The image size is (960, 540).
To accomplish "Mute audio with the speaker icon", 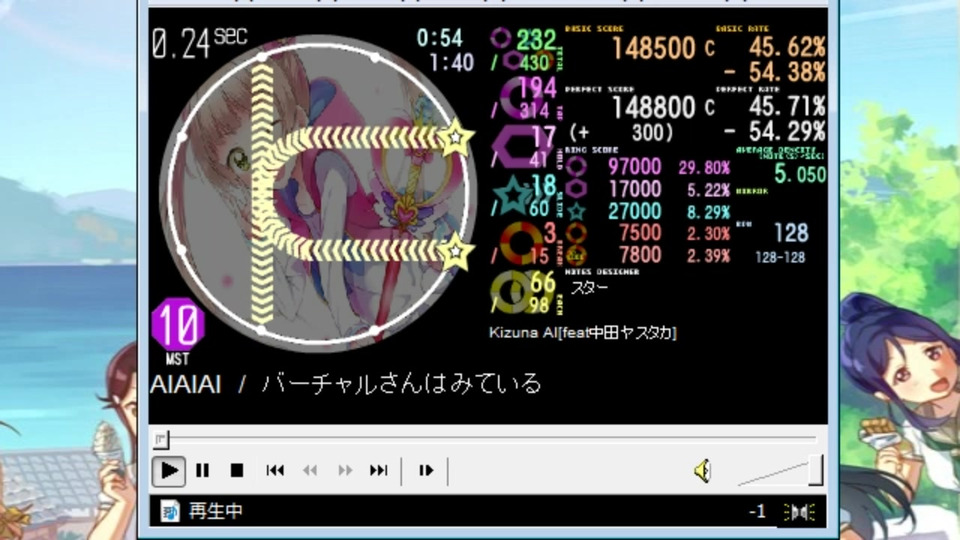I will pos(703,471).
